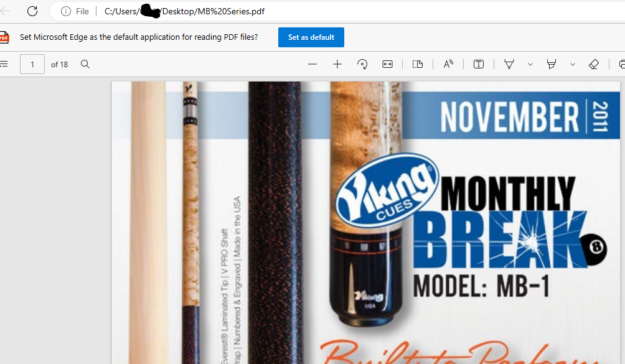Select the Add text tool

pyautogui.click(x=479, y=64)
